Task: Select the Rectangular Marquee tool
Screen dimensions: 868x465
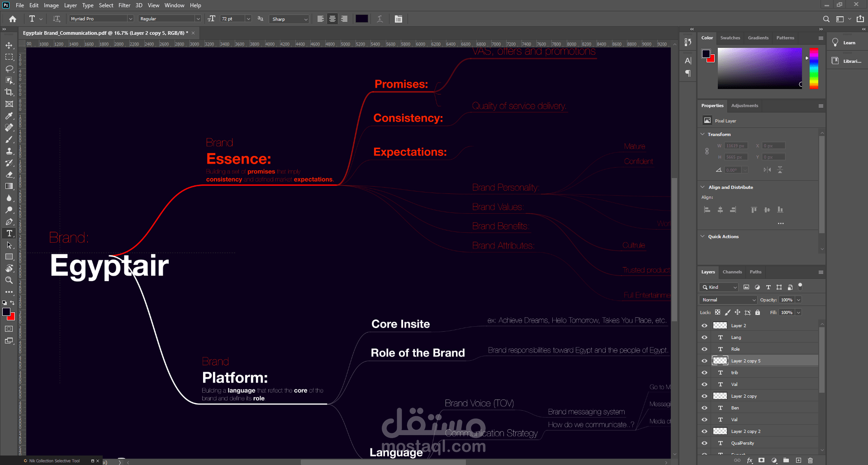Action: pyautogui.click(x=9, y=57)
